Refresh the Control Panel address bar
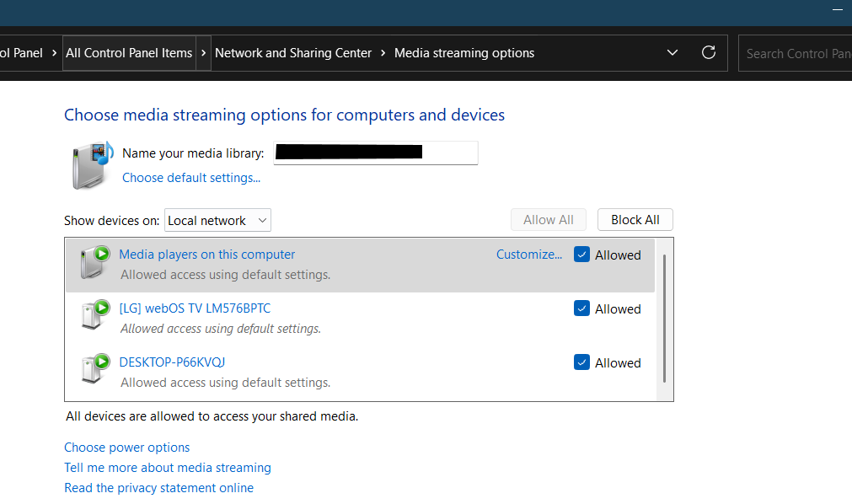 (709, 53)
